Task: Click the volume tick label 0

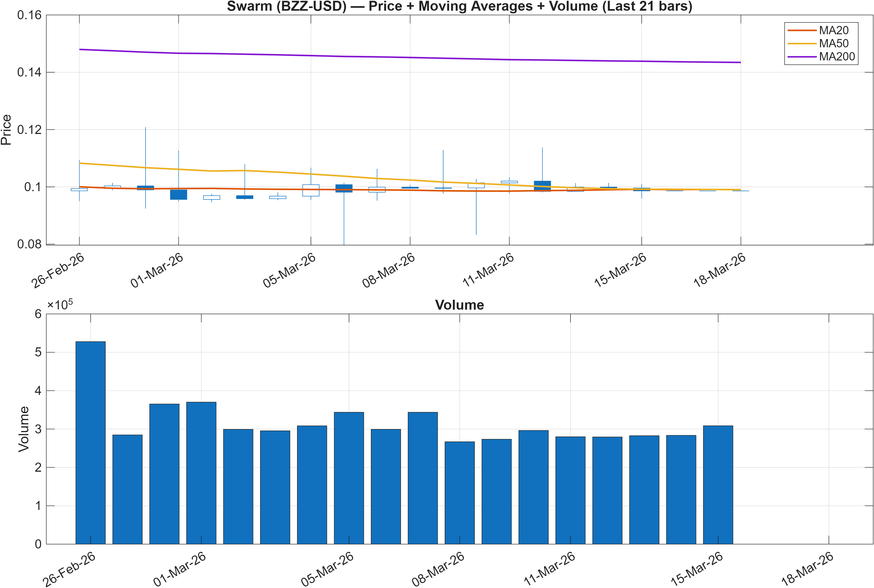Action: click(x=38, y=544)
